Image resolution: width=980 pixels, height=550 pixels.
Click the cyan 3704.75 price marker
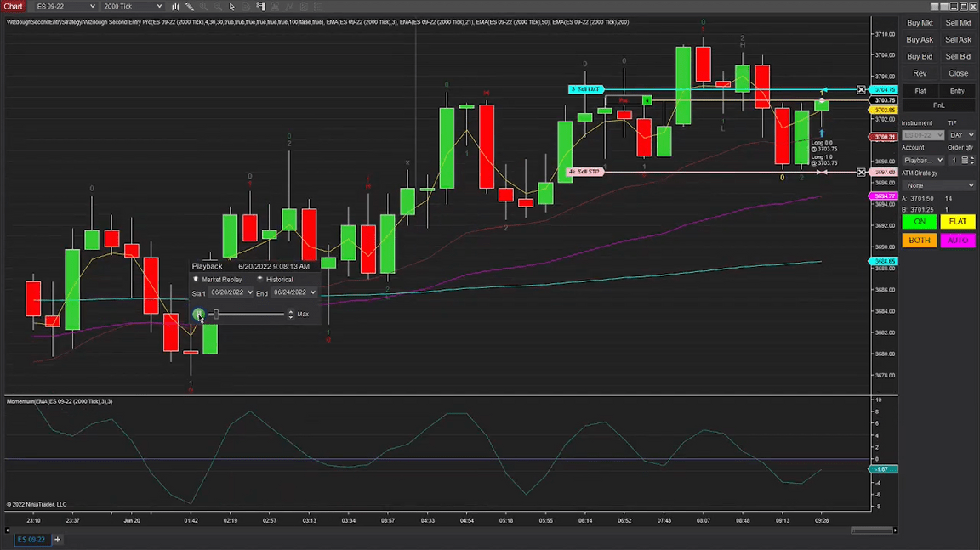(884, 90)
